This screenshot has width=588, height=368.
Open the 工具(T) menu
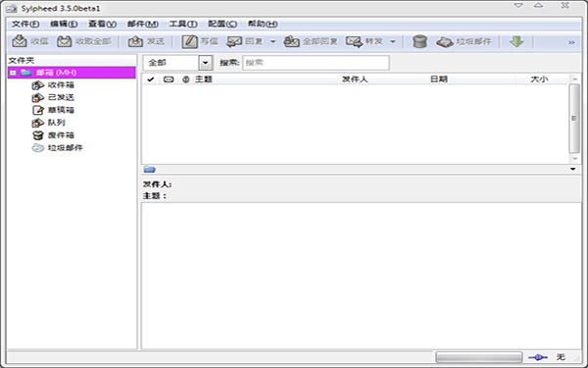click(183, 24)
